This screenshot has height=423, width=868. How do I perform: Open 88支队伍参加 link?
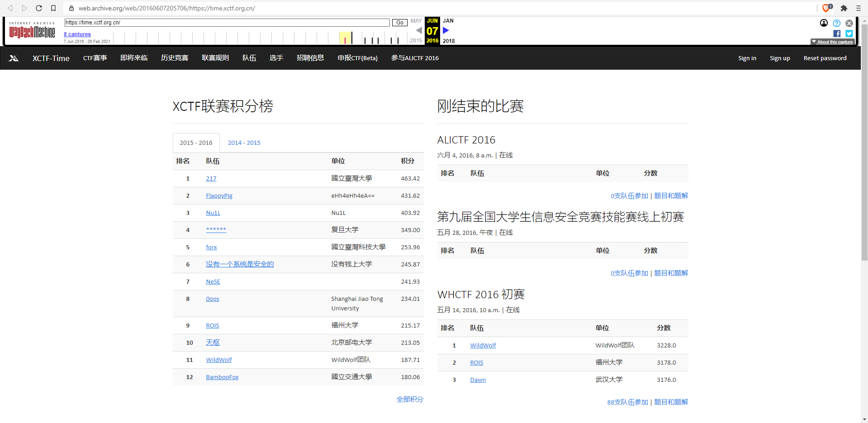pos(628,402)
